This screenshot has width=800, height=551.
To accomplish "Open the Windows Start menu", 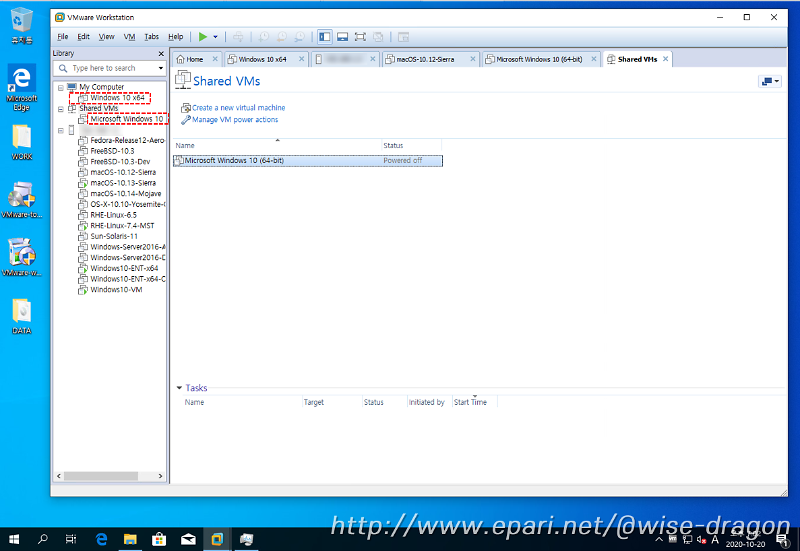I will (14, 539).
